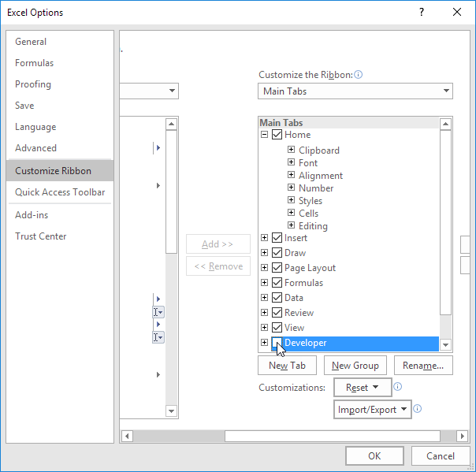
Task: Uncheck the View tab checkbox
Action: click(x=277, y=328)
